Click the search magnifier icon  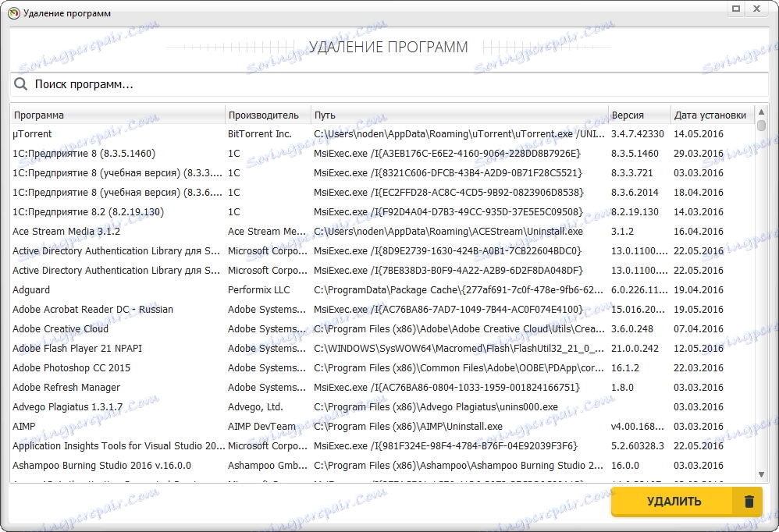[x=20, y=84]
